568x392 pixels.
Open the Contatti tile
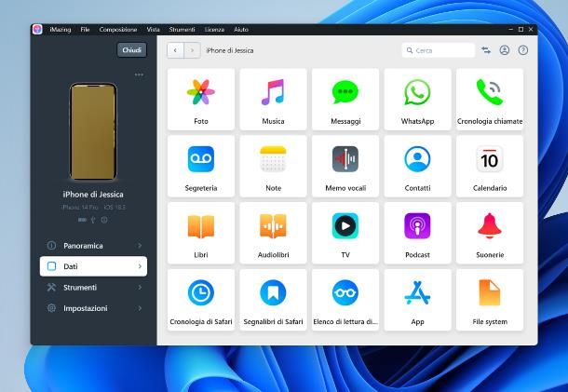417,166
